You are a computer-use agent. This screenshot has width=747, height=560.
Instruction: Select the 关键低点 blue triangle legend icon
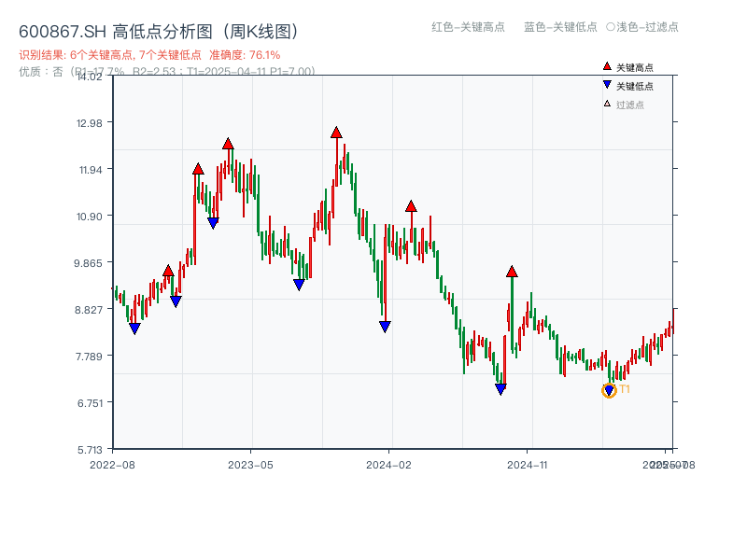(607, 85)
